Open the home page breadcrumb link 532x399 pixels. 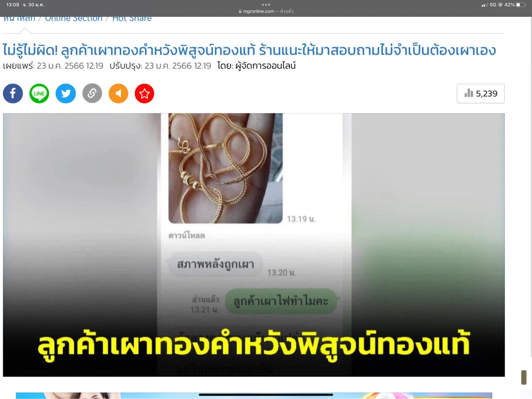pyautogui.click(x=19, y=18)
